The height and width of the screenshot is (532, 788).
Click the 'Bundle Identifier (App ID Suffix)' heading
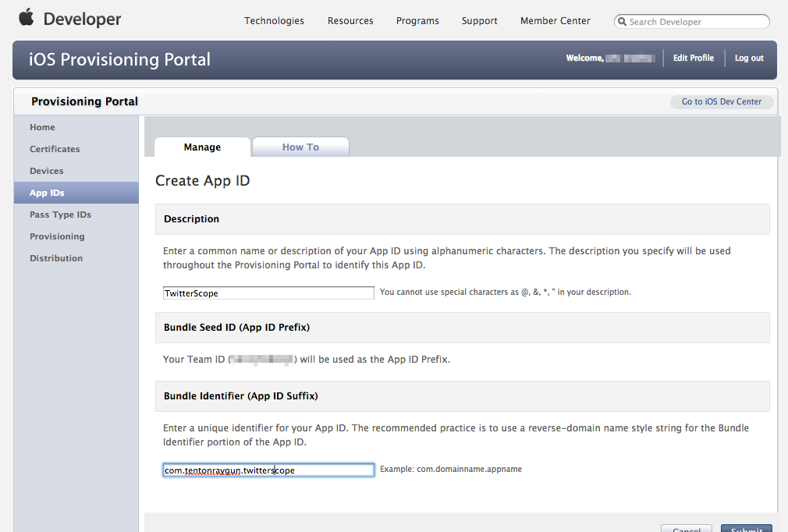[x=241, y=395]
